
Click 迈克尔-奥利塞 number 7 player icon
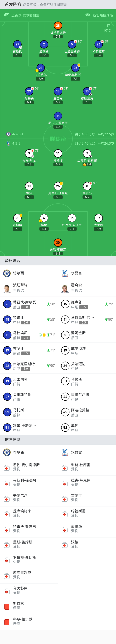coord(87,153)
